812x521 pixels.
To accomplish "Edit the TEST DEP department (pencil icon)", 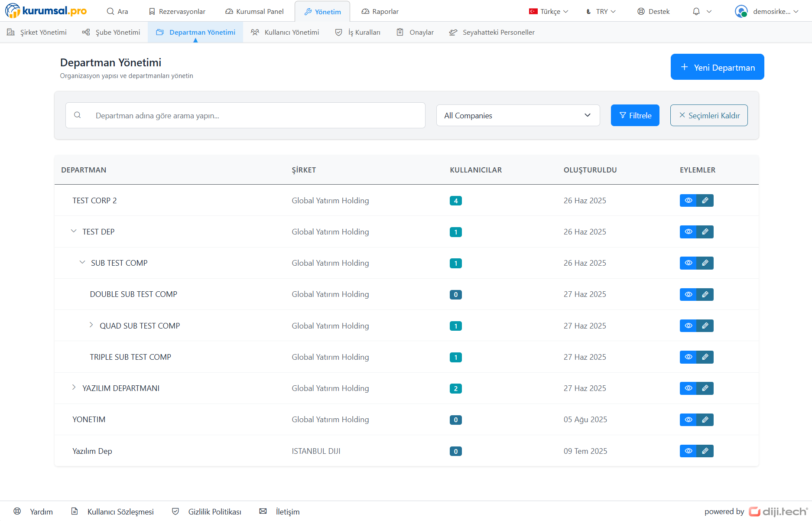I will [x=705, y=231].
